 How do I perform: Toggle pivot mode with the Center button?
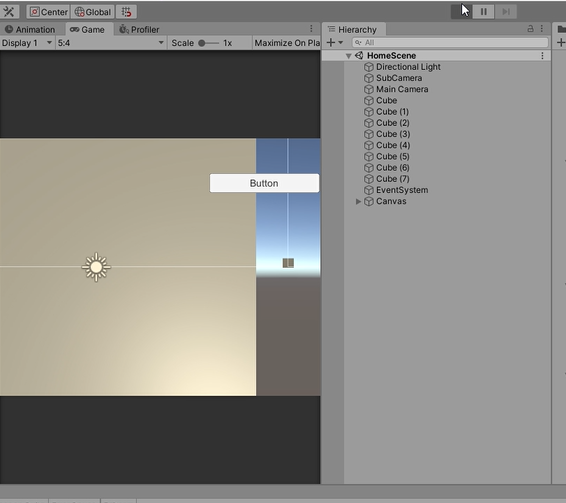(x=48, y=12)
